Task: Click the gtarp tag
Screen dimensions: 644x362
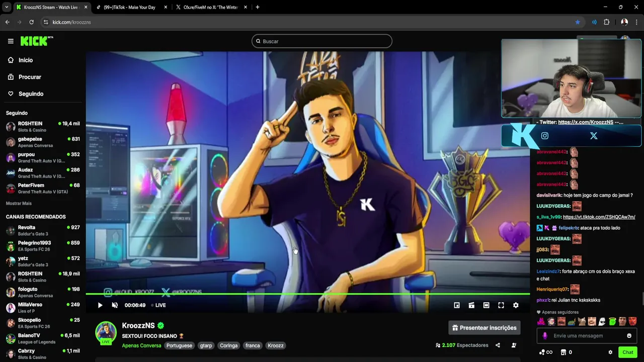Action: (206, 346)
